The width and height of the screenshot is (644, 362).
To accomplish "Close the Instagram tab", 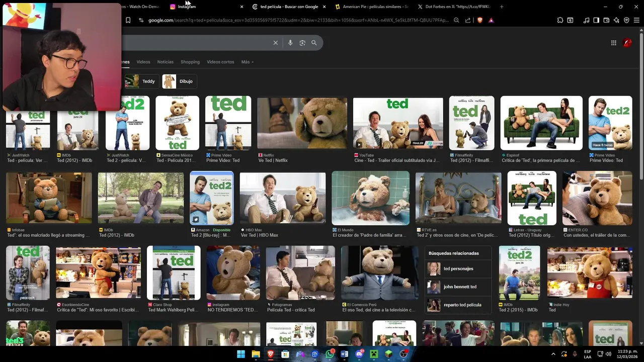I will pyautogui.click(x=242, y=7).
